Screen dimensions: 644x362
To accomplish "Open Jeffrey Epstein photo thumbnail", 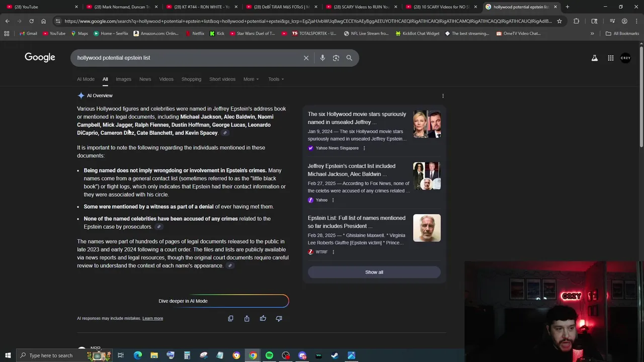I will point(427,228).
